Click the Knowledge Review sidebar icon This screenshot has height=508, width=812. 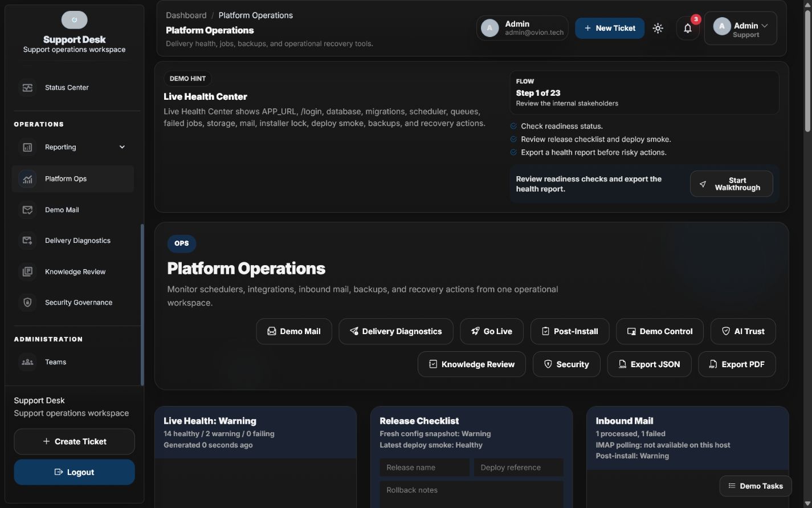point(27,272)
